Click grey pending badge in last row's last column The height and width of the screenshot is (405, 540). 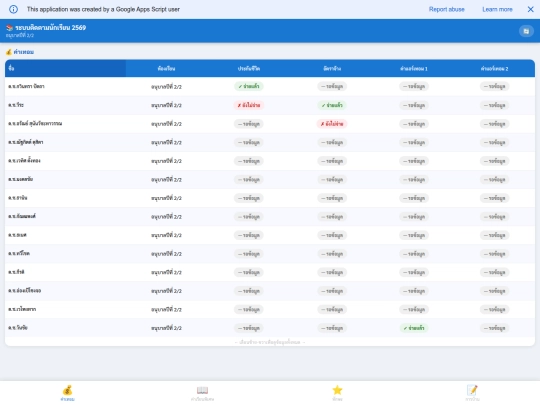point(495,328)
